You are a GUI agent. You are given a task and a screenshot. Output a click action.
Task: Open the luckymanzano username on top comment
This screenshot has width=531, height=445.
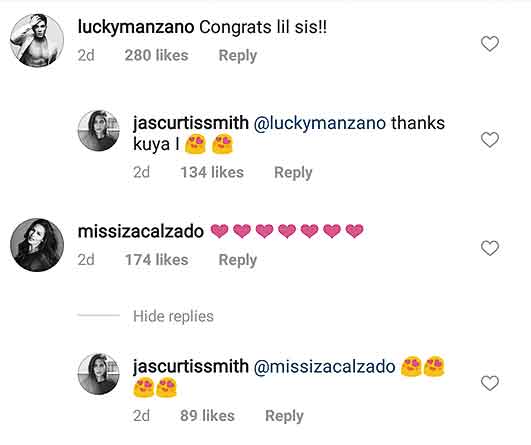[136, 27]
